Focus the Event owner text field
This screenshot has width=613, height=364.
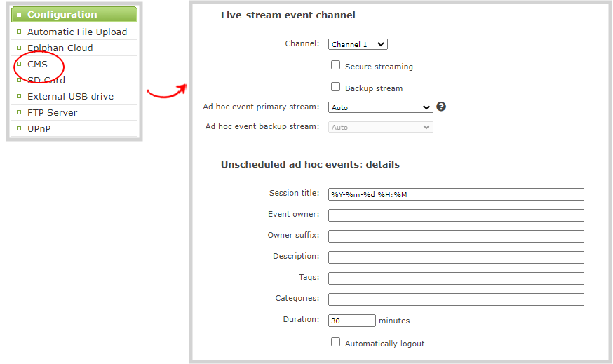click(x=456, y=215)
